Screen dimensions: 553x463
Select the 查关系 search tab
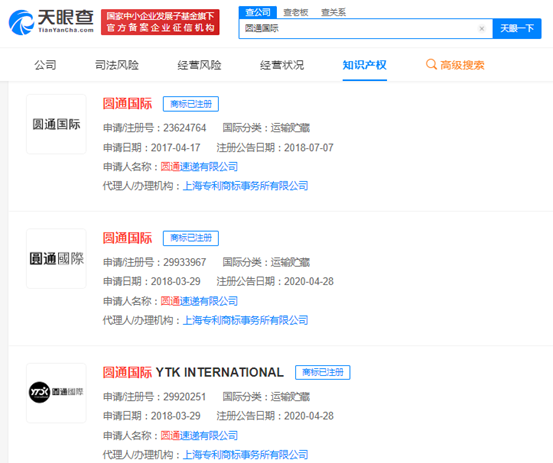point(333,12)
